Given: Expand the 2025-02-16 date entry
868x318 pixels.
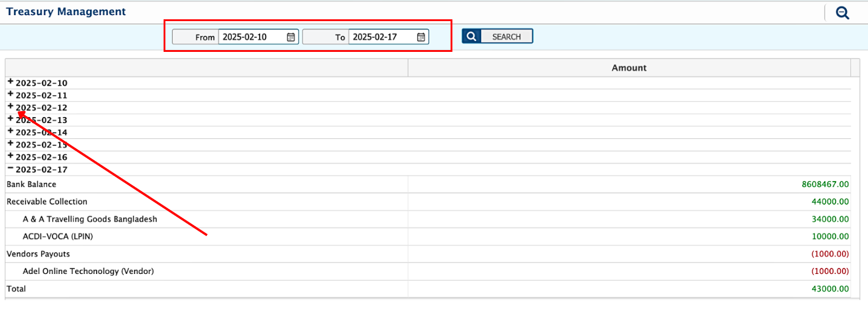Looking at the screenshot, I should click(x=10, y=156).
